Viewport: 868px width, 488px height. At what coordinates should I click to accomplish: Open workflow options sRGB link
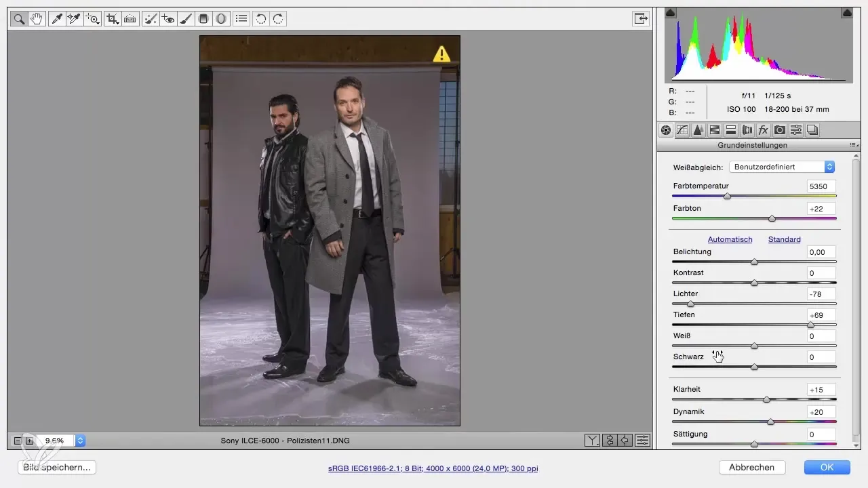tap(433, 468)
